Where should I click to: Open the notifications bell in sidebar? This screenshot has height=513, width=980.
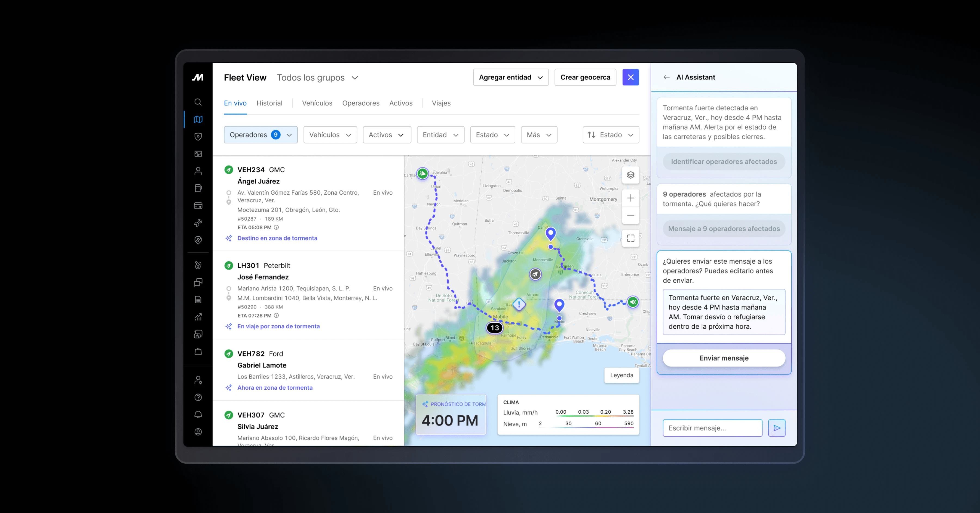[198, 415]
